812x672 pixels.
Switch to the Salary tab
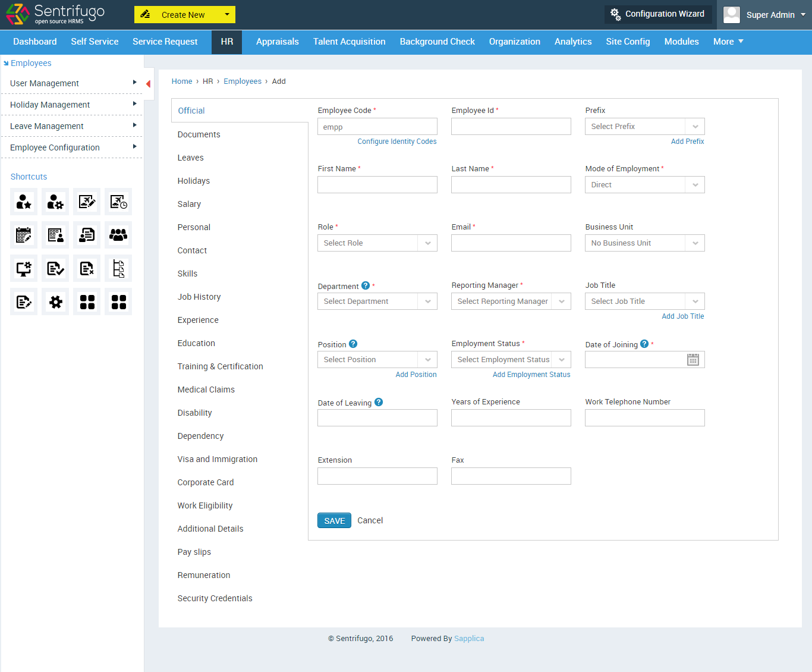(x=189, y=204)
